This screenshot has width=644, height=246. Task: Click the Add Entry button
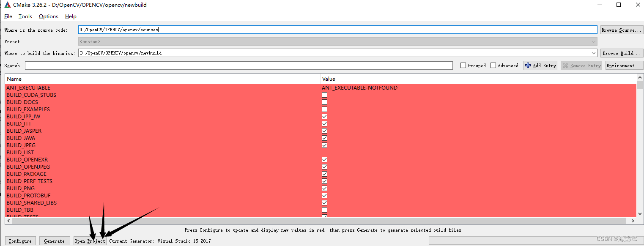click(x=540, y=66)
